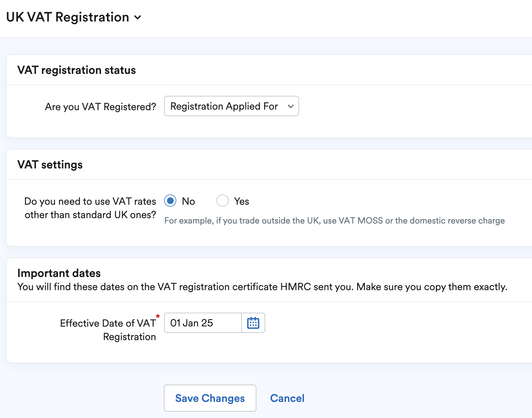
Task: Expand the UK VAT Registration title chevron
Action: pos(138,18)
